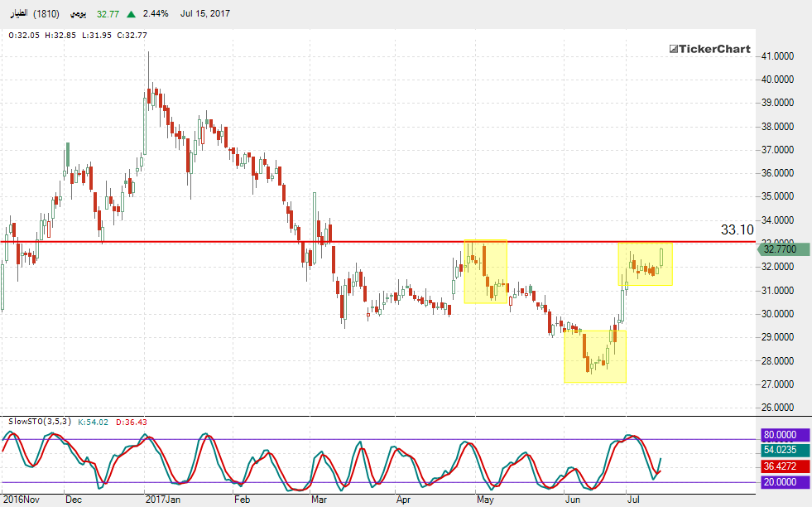
Task: Select the yellow highlight box near May
Action: 485,272
